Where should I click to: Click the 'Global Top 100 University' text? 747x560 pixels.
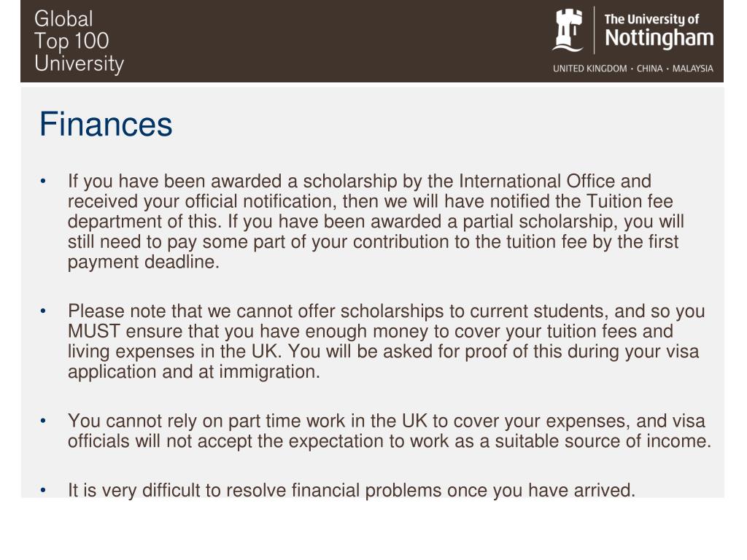pyautogui.click(x=79, y=42)
